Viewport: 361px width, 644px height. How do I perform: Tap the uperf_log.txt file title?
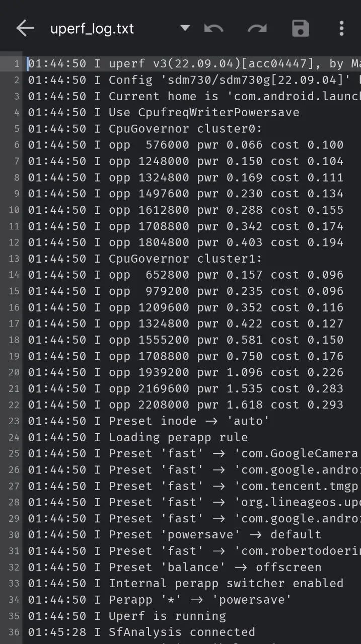coord(92,29)
